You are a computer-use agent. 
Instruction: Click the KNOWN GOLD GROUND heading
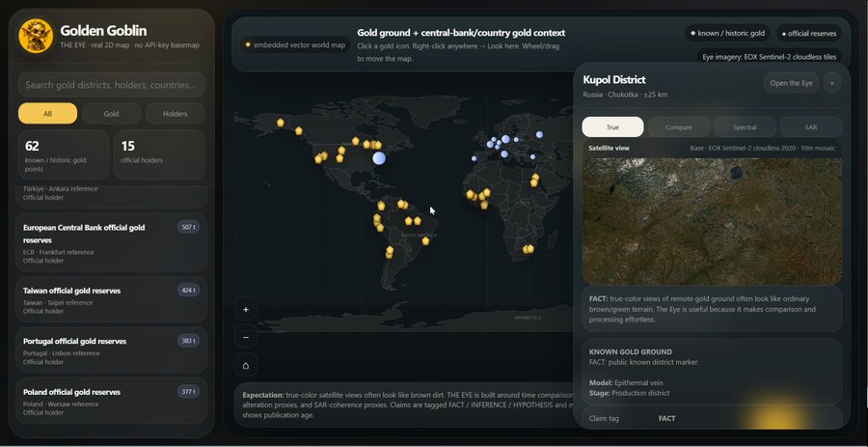coord(631,351)
